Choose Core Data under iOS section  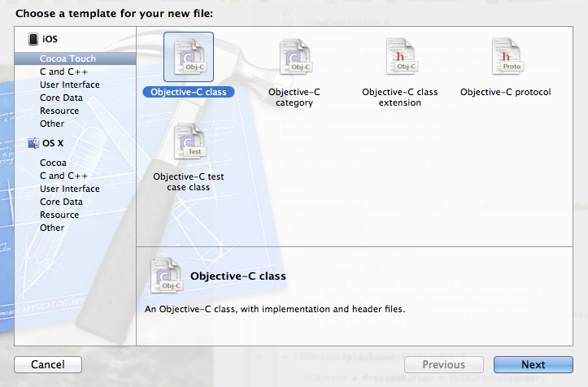[61, 98]
